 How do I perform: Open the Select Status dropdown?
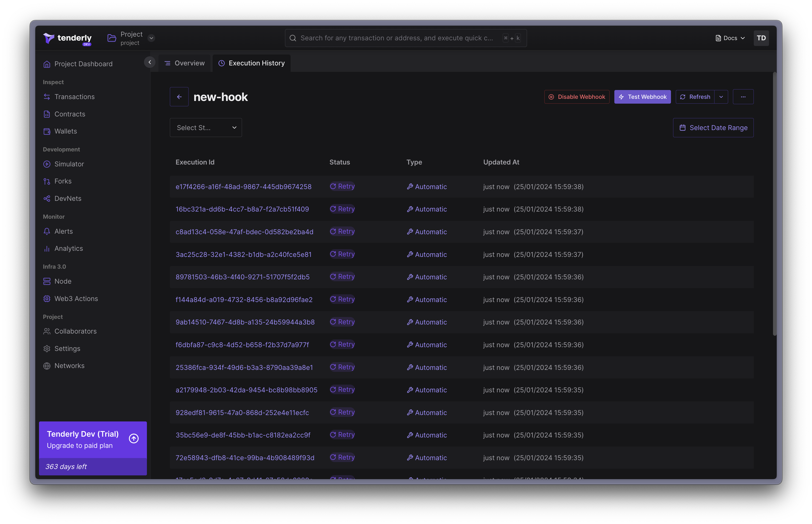point(206,128)
